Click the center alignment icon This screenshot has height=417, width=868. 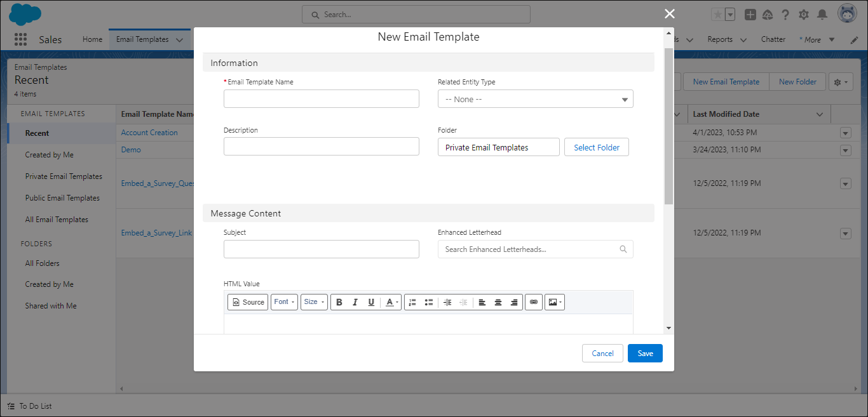click(x=498, y=301)
